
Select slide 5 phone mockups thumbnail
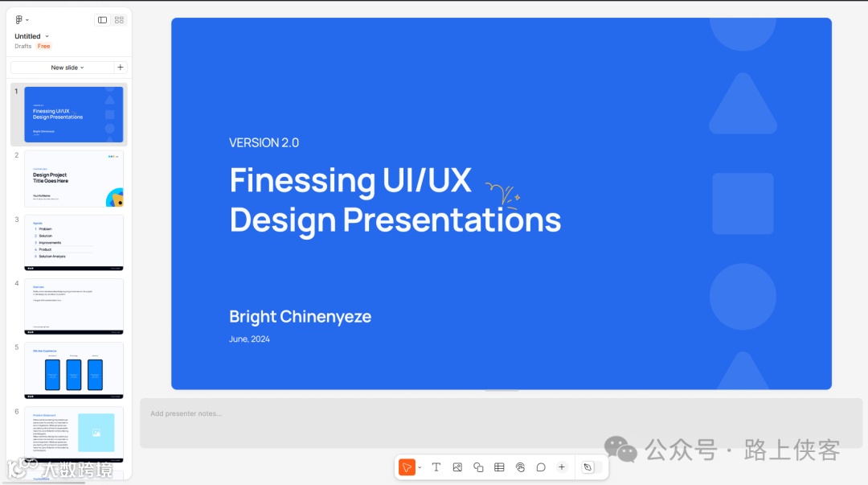click(74, 370)
